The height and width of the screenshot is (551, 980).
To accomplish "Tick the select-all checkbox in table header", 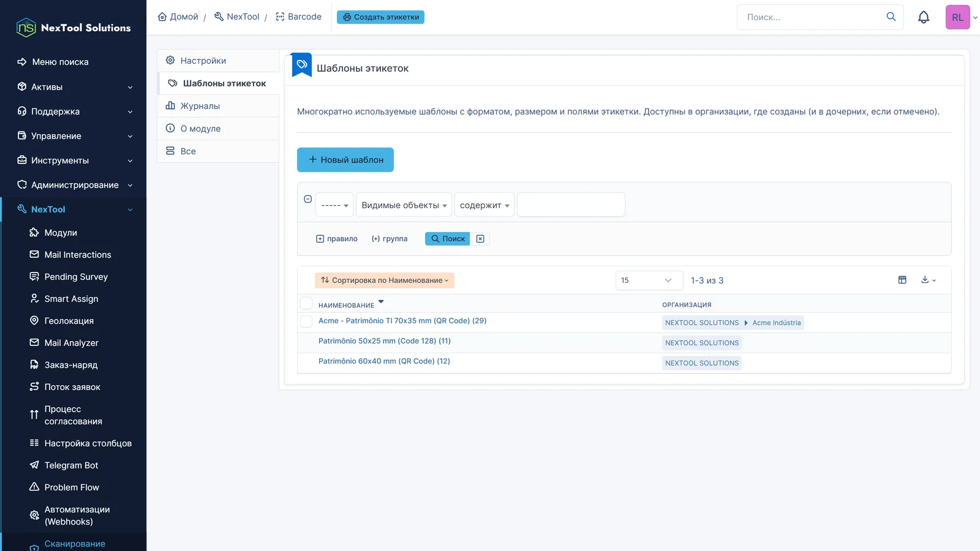I will pyautogui.click(x=306, y=303).
